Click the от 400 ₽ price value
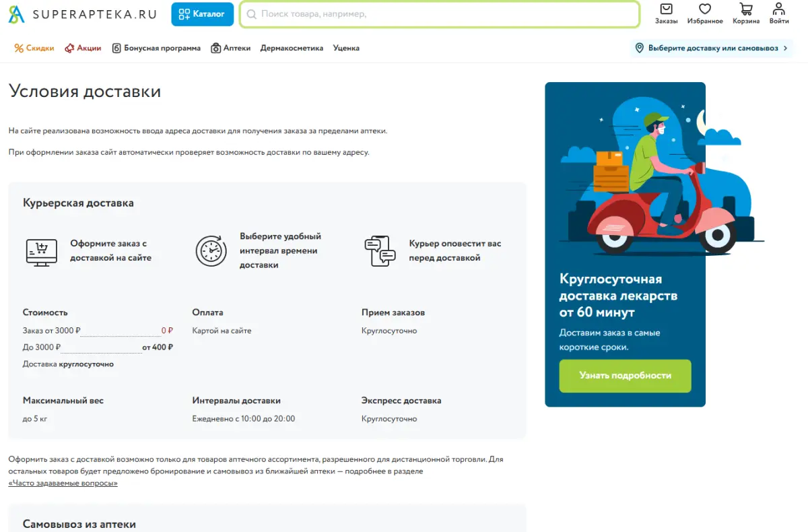 (x=158, y=347)
